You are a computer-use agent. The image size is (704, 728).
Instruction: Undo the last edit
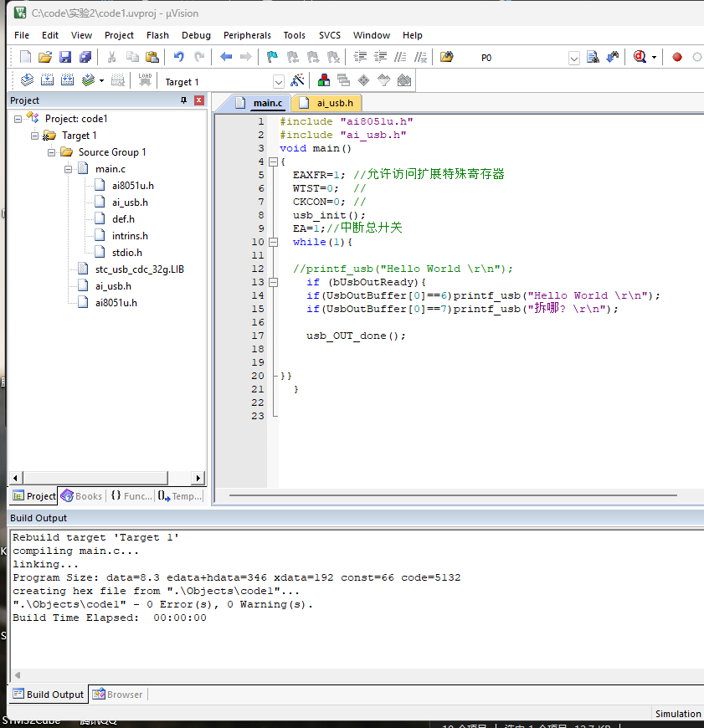(179, 57)
